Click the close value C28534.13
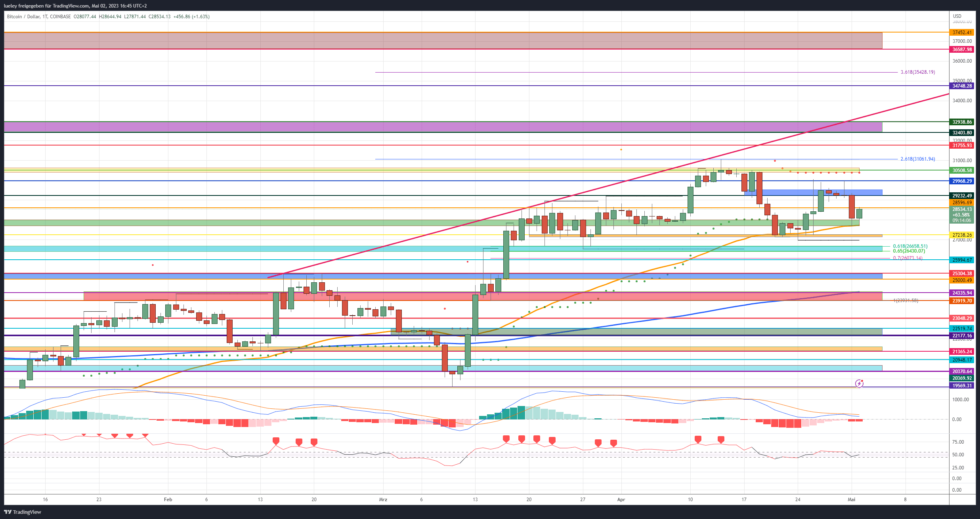 [160, 17]
